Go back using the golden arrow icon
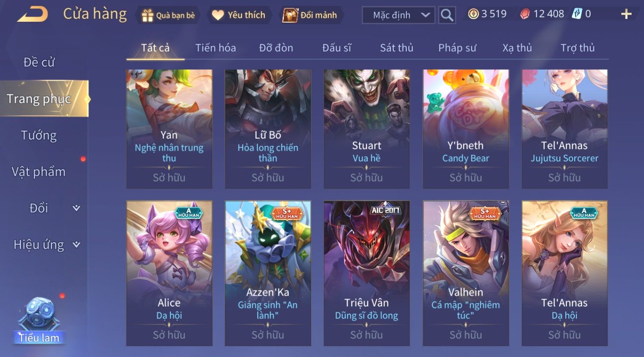 pyautogui.click(x=33, y=15)
